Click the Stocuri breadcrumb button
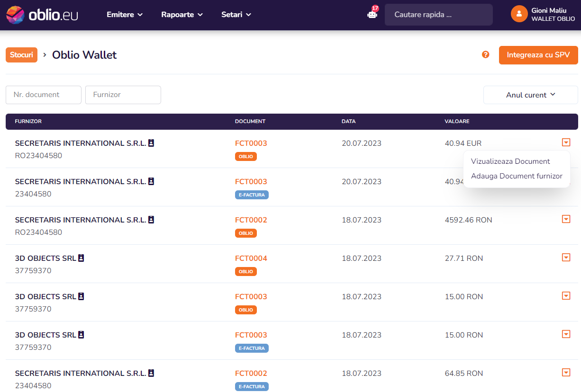 click(x=21, y=55)
